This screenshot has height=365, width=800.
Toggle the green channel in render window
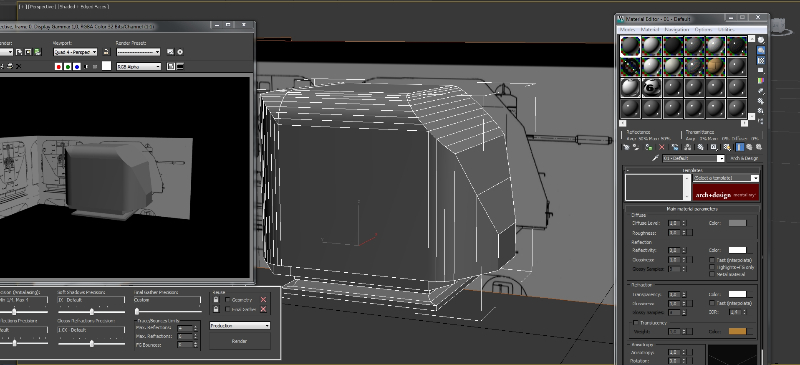pos(68,66)
